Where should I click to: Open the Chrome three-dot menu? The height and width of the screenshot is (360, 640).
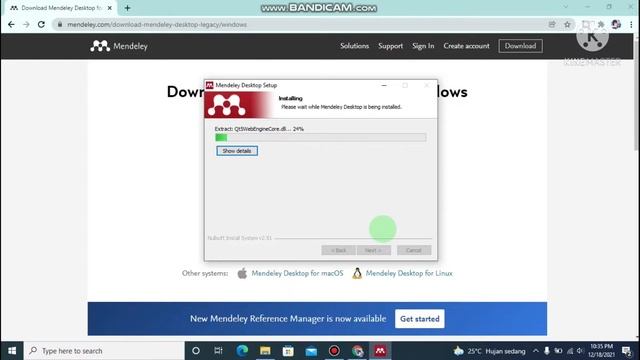(x=631, y=24)
